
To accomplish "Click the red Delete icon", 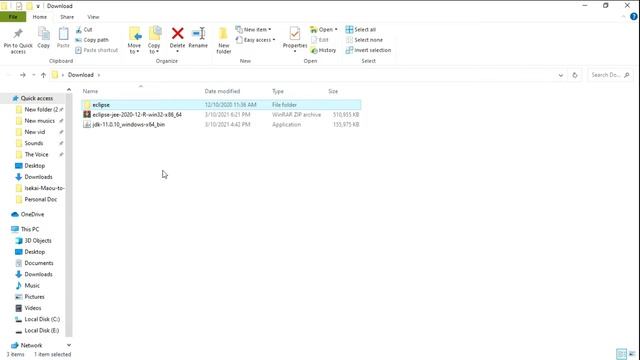I will pyautogui.click(x=178, y=33).
